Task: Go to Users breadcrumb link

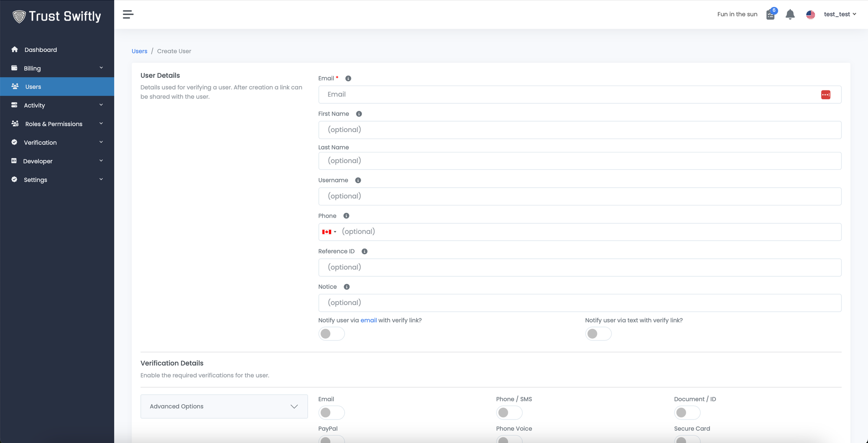Action: 139,51
